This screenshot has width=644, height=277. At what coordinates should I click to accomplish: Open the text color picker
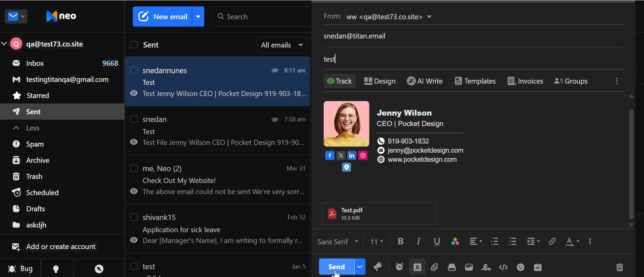click(572, 241)
